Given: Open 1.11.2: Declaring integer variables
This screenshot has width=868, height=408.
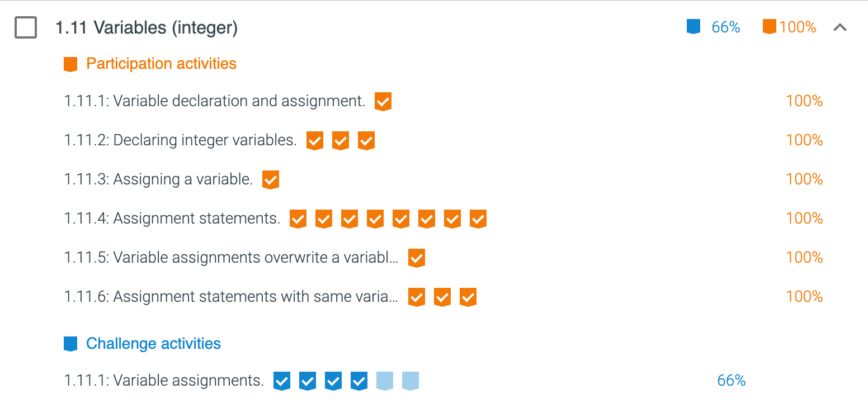Looking at the screenshot, I should [x=180, y=140].
